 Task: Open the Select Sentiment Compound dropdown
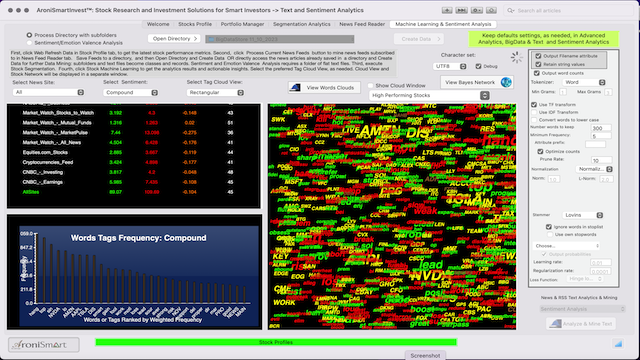[131, 93]
